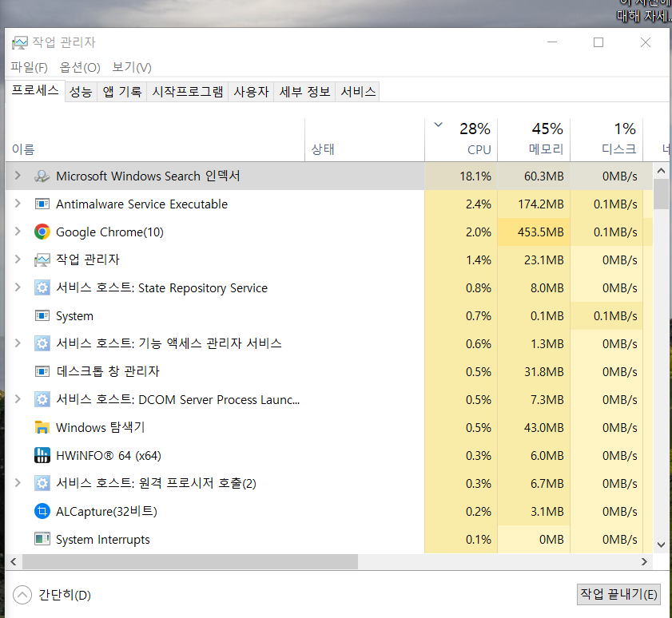Expand 서비스 호스트: 기능 액세스 관리자 서비스
672x618 pixels.
click(18, 343)
